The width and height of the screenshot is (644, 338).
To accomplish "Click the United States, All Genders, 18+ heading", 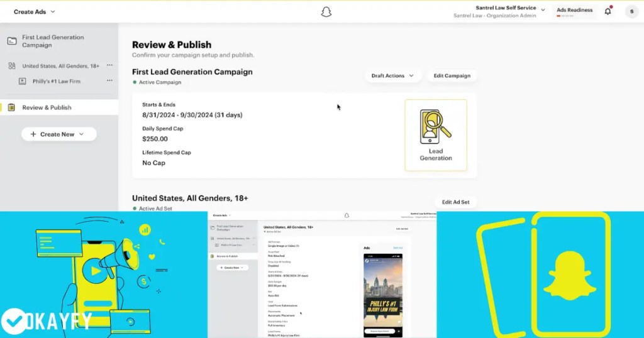I will coord(190,198).
